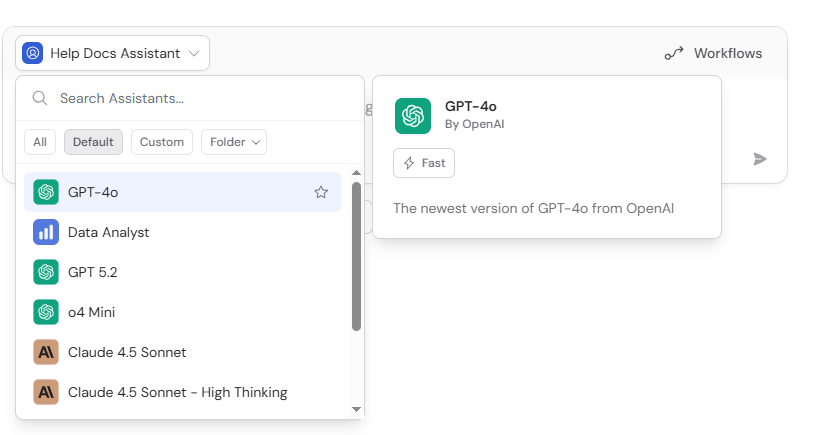Pick the GPT 5.2 assistant
The image size is (813, 435).
[x=183, y=272]
